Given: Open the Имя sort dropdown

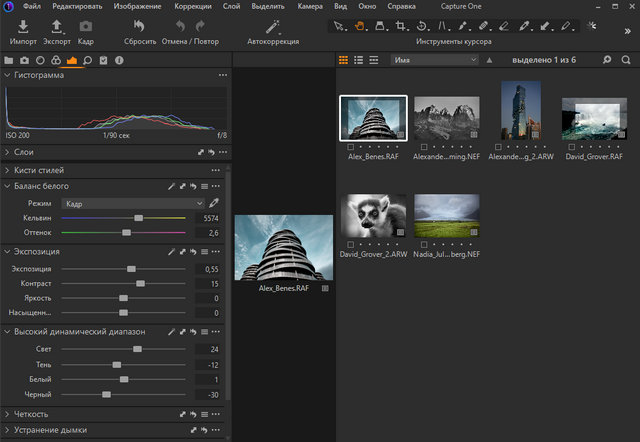Looking at the screenshot, I should click(434, 60).
